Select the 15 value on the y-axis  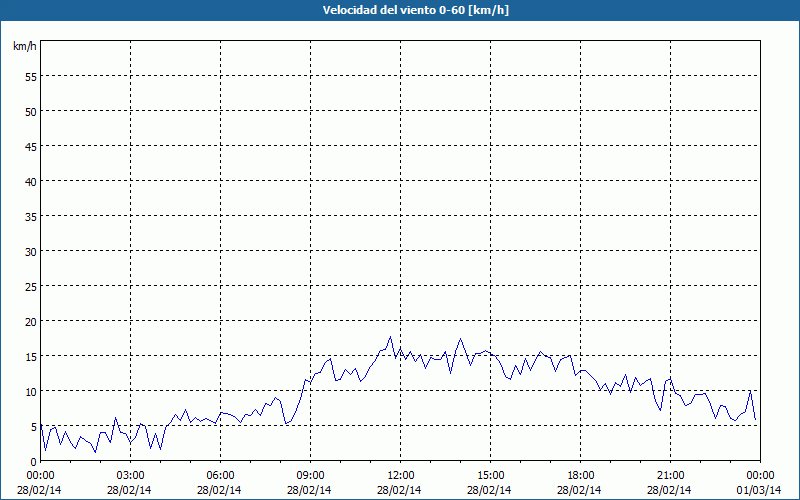pos(31,356)
